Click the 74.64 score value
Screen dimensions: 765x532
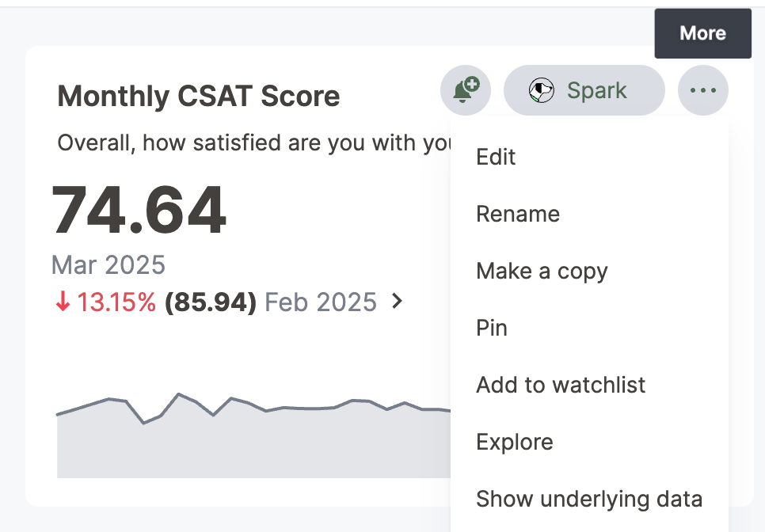[139, 211]
